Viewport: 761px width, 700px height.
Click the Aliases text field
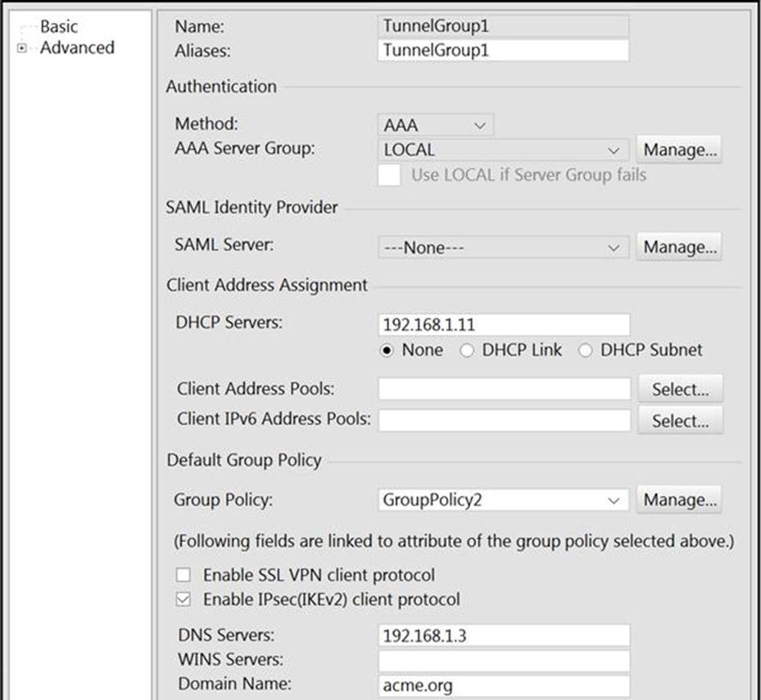(x=503, y=51)
